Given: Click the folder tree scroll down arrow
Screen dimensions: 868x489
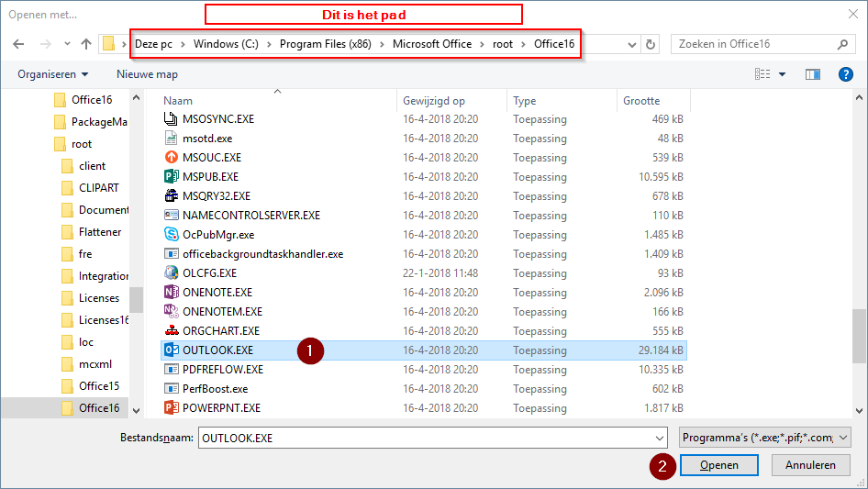Looking at the screenshot, I should [x=136, y=411].
